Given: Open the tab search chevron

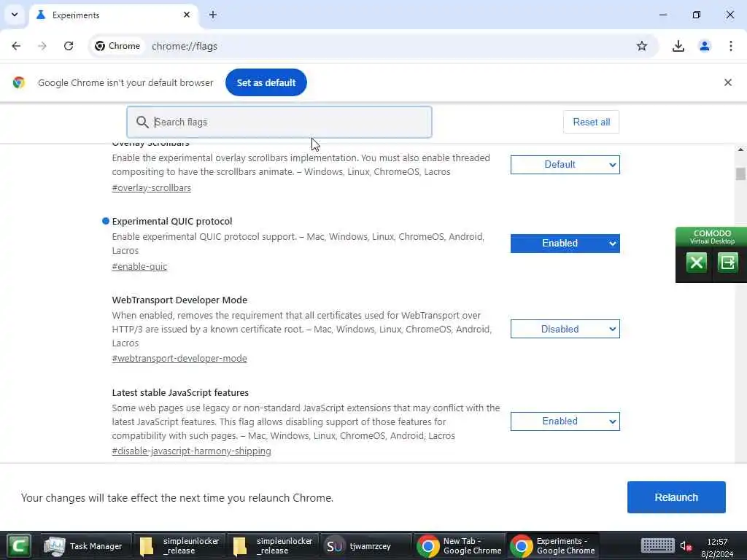Looking at the screenshot, I should pos(15,15).
